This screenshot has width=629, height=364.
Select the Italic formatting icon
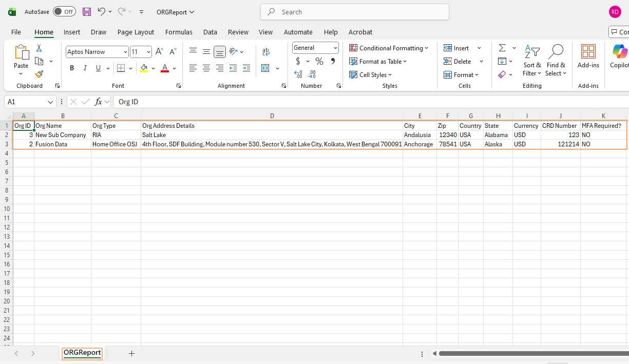tap(85, 68)
